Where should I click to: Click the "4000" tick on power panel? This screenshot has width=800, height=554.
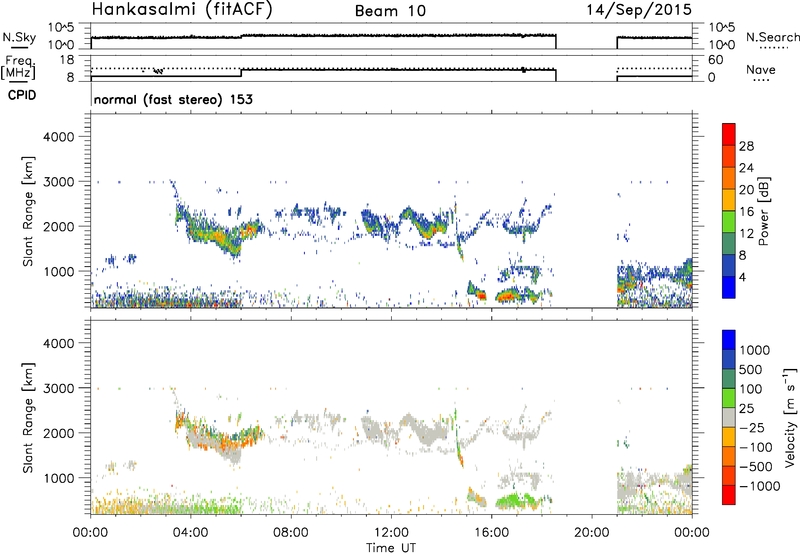click(x=58, y=137)
